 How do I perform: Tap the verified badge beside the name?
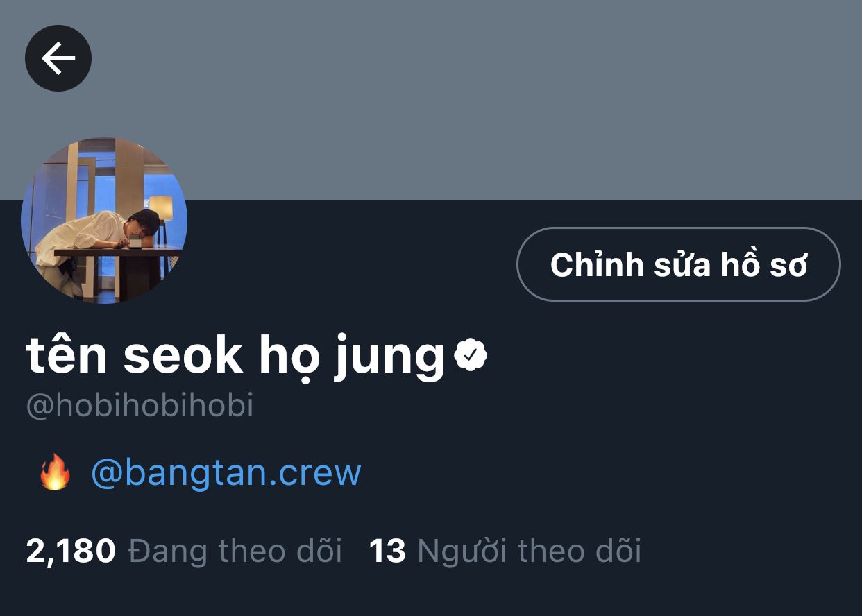point(471,354)
